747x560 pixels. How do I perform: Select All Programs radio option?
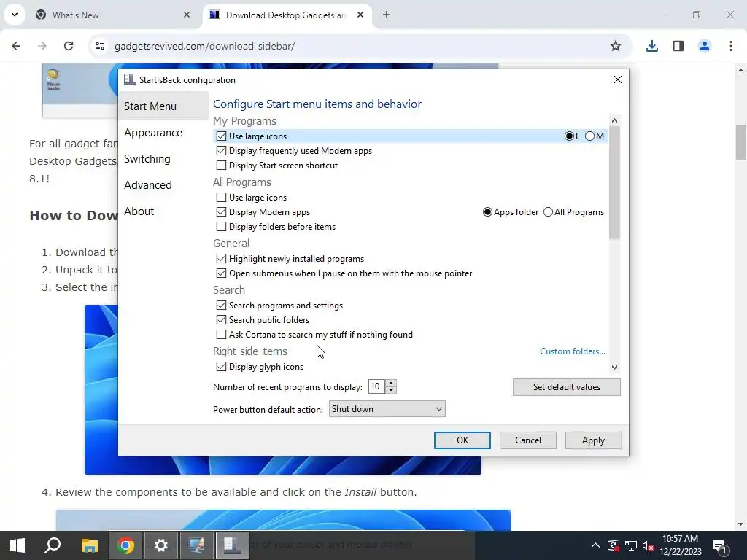[x=548, y=212]
